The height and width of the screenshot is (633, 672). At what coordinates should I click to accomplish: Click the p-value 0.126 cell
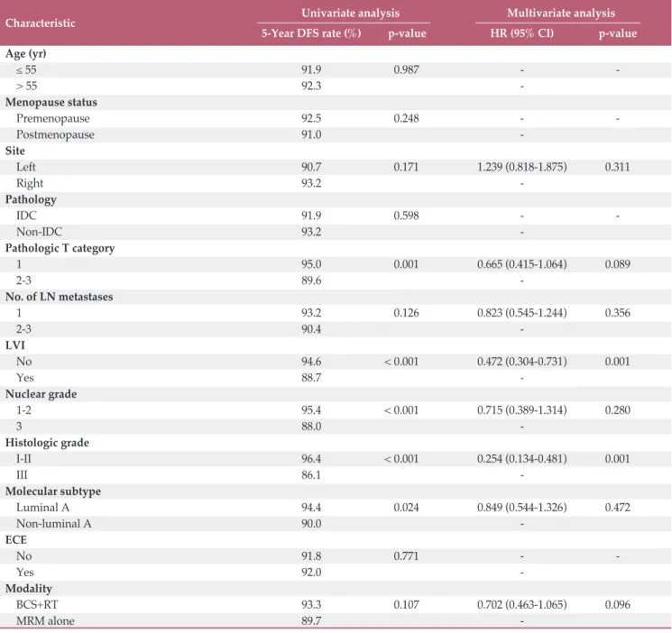[406, 313]
